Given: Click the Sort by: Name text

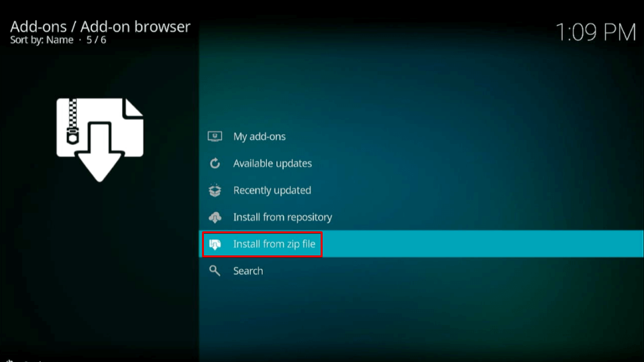Looking at the screenshot, I should (42, 40).
